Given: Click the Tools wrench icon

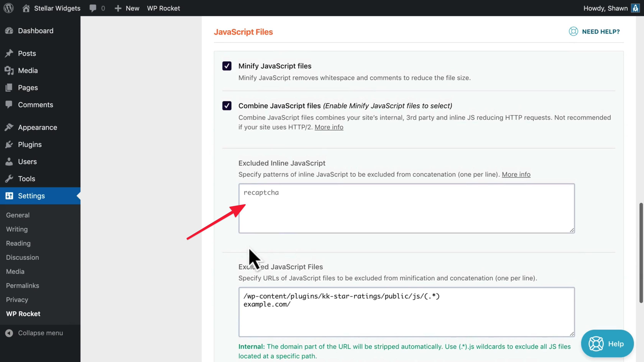Looking at the screenshot, I should point(9,179).
